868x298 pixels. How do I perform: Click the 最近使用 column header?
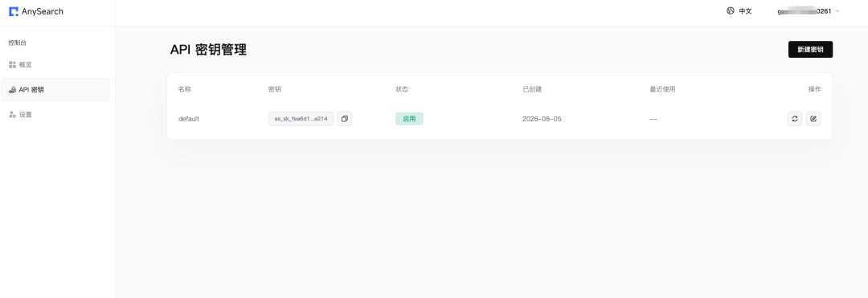coord(662,89)
